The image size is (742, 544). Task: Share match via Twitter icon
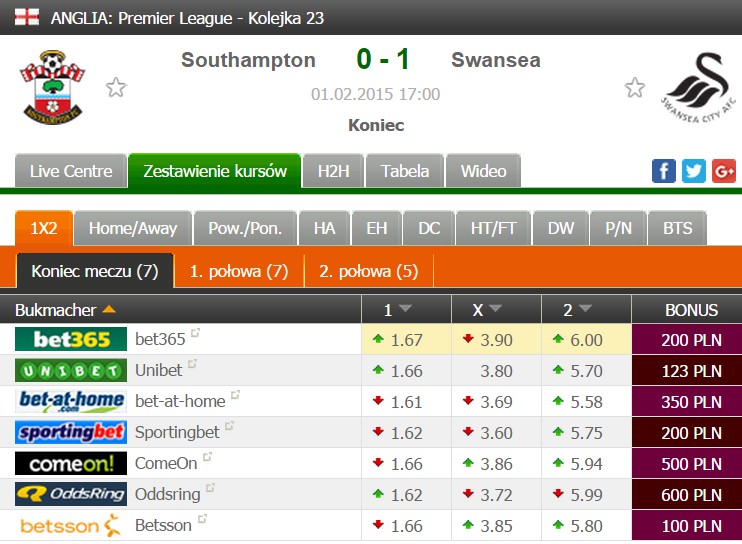[x=693, y=171]
